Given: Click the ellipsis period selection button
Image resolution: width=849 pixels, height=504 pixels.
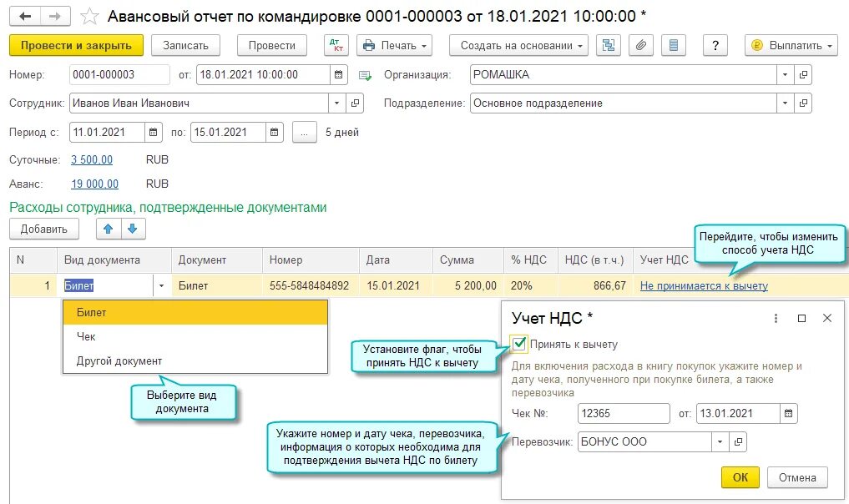Looking at the screenshot, I should click(x=305, y=132).
